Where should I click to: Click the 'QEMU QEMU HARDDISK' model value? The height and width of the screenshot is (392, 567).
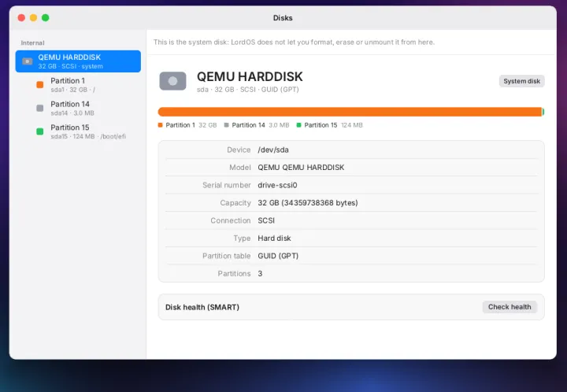click(x=301, y=168)
